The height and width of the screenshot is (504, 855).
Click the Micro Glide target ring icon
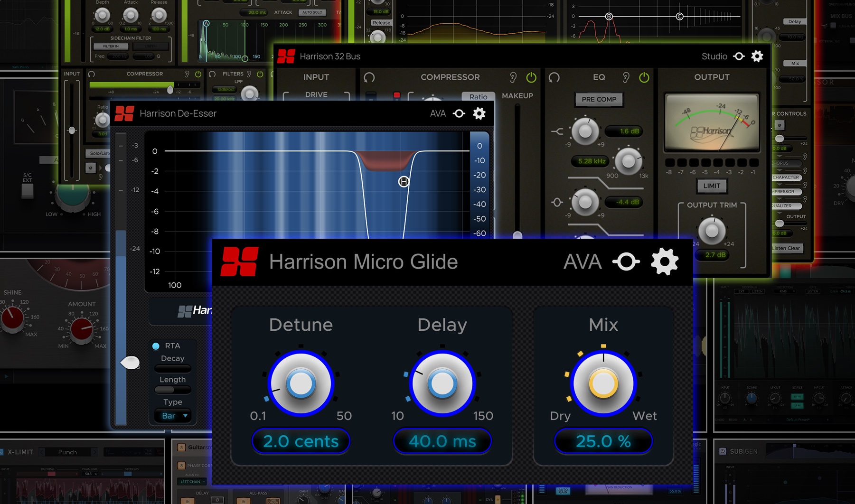pyautogui.click(x=626, y=261)
